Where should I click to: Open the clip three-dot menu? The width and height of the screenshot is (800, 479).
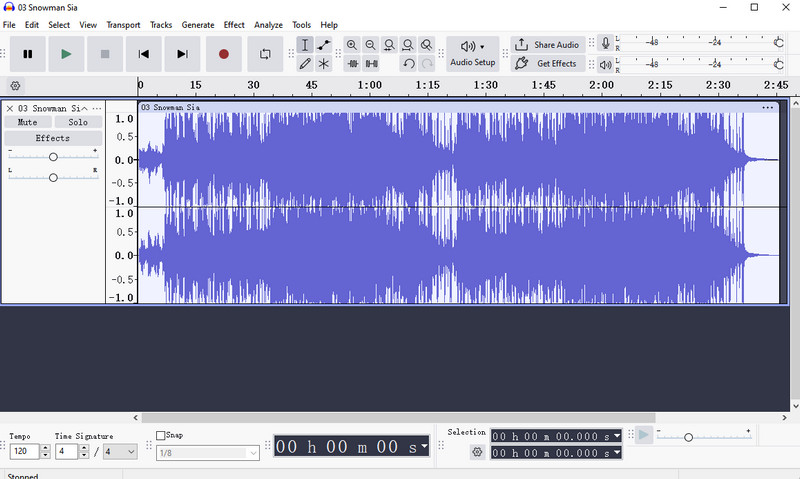point(767,108)
